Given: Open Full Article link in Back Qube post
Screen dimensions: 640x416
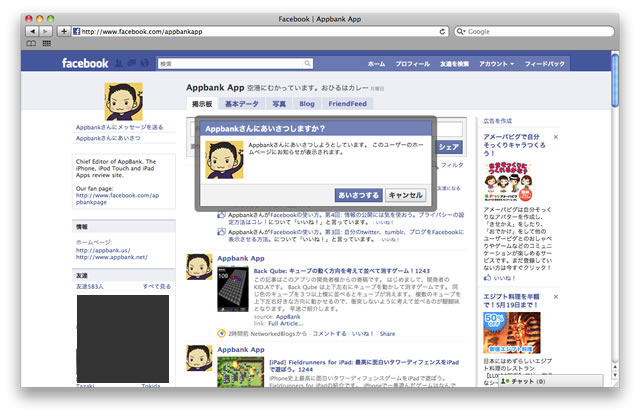Looking at the screenshot, I should click(x=286, y=323).
